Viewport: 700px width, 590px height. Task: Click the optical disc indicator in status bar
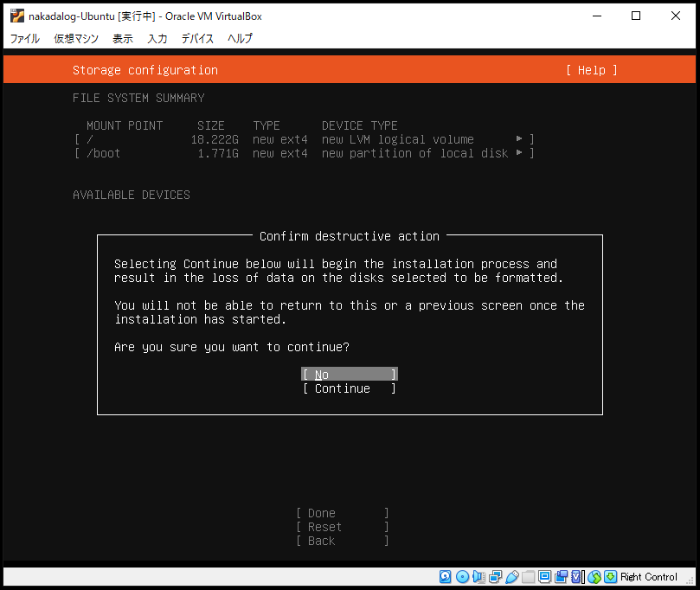point(462,577)
